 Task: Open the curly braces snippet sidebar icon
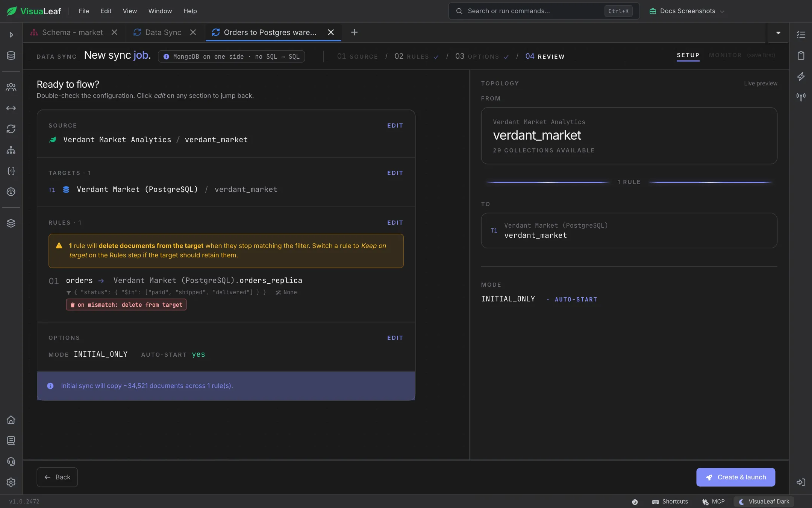[11, 171]
